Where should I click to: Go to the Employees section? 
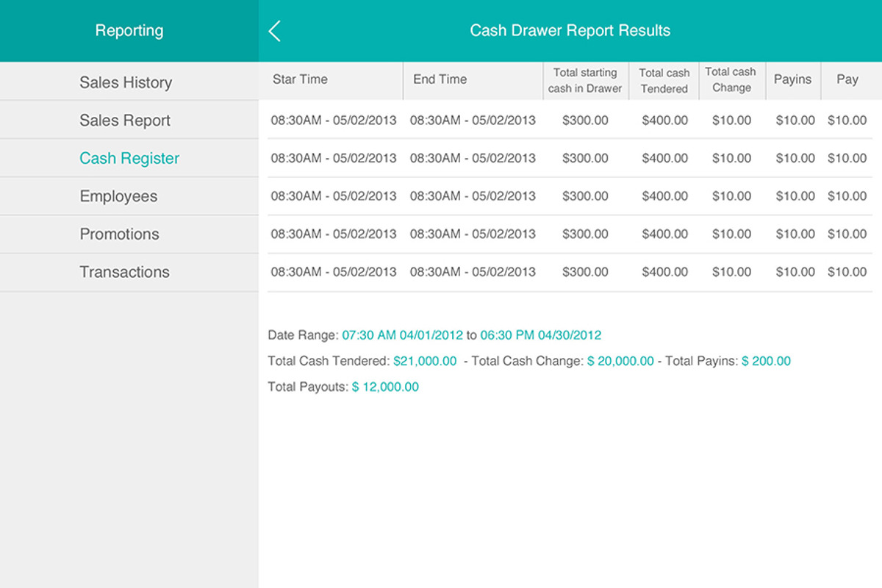tap(129, 196)
